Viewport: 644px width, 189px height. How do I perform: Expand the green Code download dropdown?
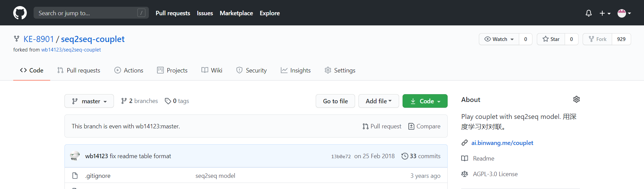click(425, 101)
